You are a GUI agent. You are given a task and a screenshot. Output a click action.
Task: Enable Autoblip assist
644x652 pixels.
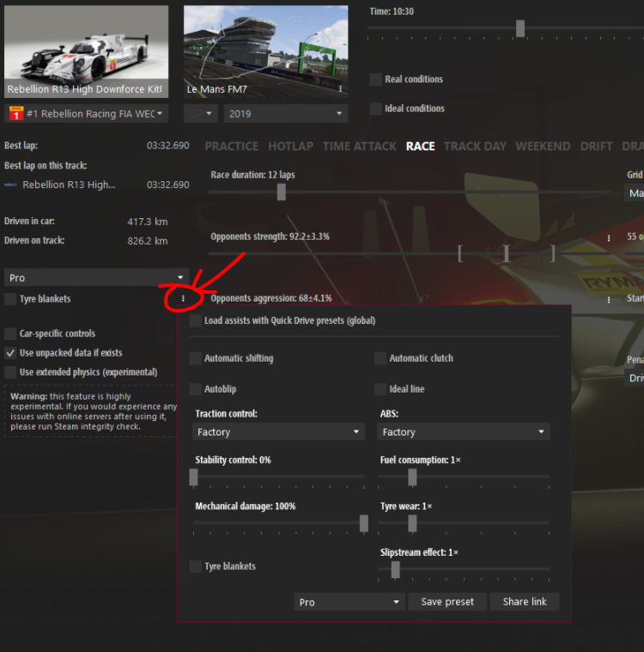point(196,389)
